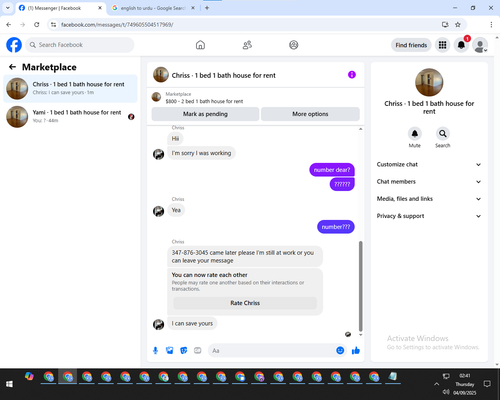
Task: Focus the Aa message input field
Action: click(272, 351)
